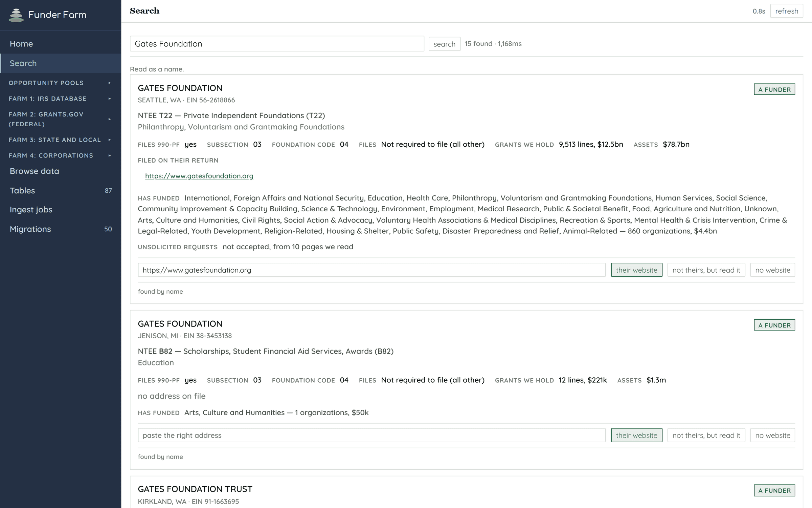The image size is (812, 508).
Task: Click 'no address on file' text
Action: tap(172, 396)
